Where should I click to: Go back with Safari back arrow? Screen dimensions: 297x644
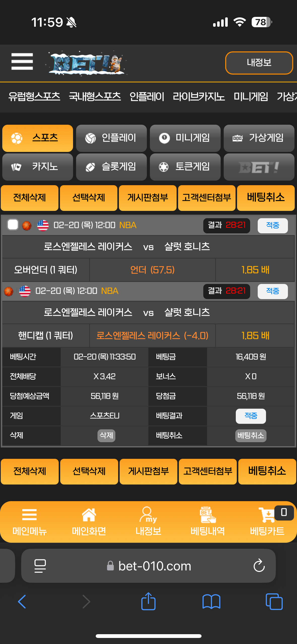[22, 602]
